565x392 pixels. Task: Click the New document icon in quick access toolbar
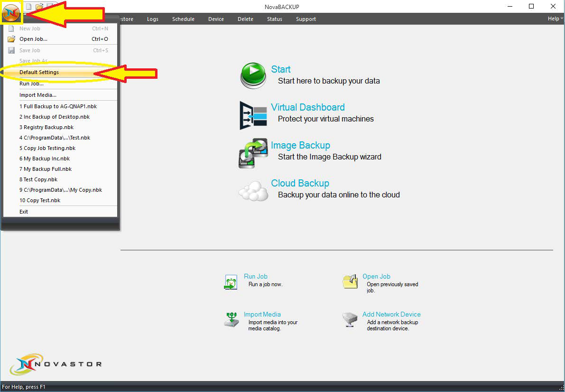(x=28, y=7)
